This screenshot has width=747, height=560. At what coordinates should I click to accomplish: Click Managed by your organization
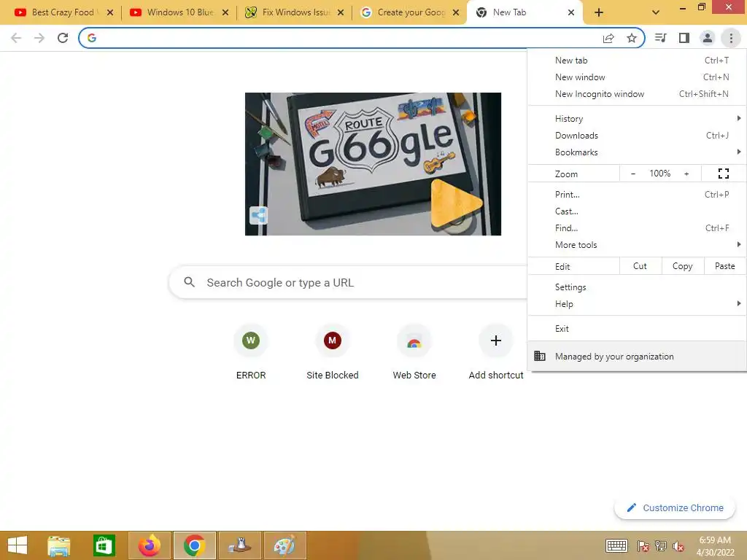coord(637,356)
